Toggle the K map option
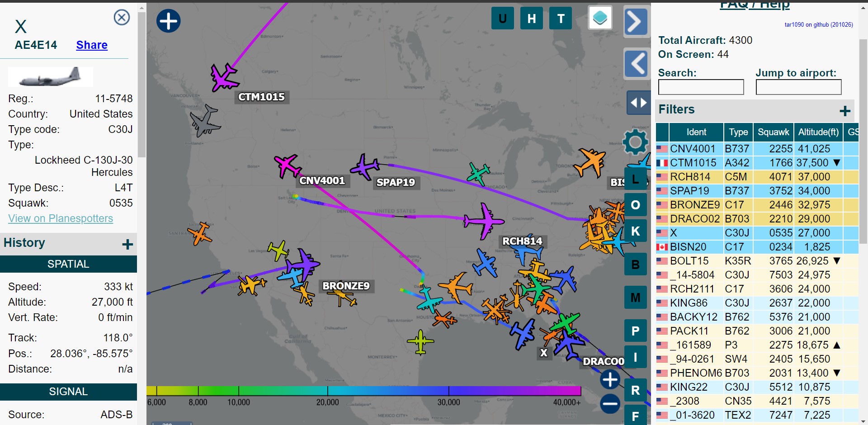868x425 pixels. click(636, 231)
